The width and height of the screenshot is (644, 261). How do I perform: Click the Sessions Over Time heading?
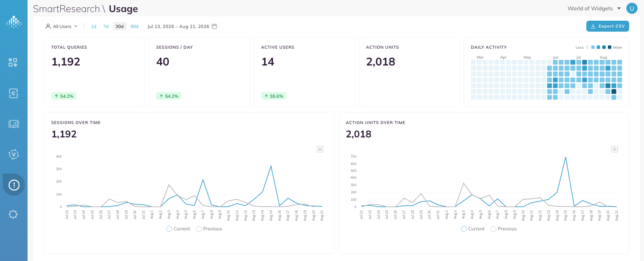pyautogui.click(x=76, y=123)
